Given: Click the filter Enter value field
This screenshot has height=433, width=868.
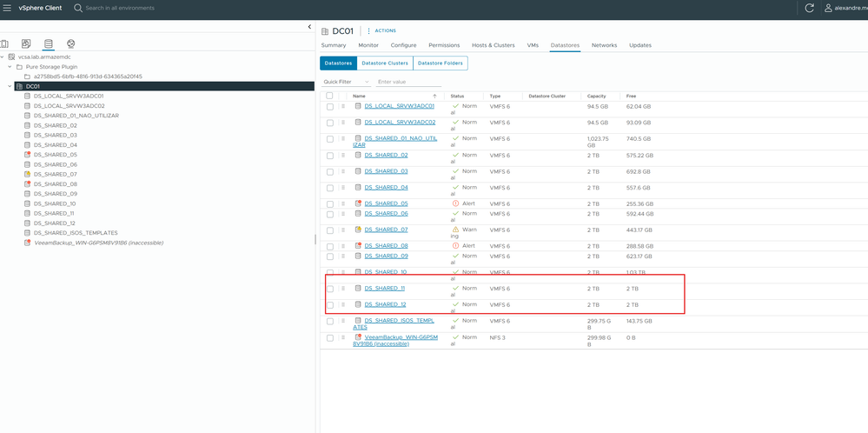Looking at the screenshot, I should coord(408,82).
